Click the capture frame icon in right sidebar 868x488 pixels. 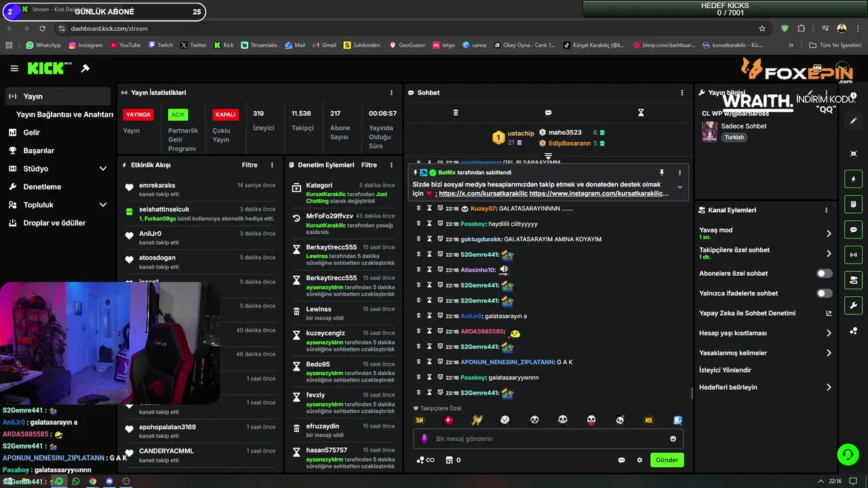[x=853, y=154]
